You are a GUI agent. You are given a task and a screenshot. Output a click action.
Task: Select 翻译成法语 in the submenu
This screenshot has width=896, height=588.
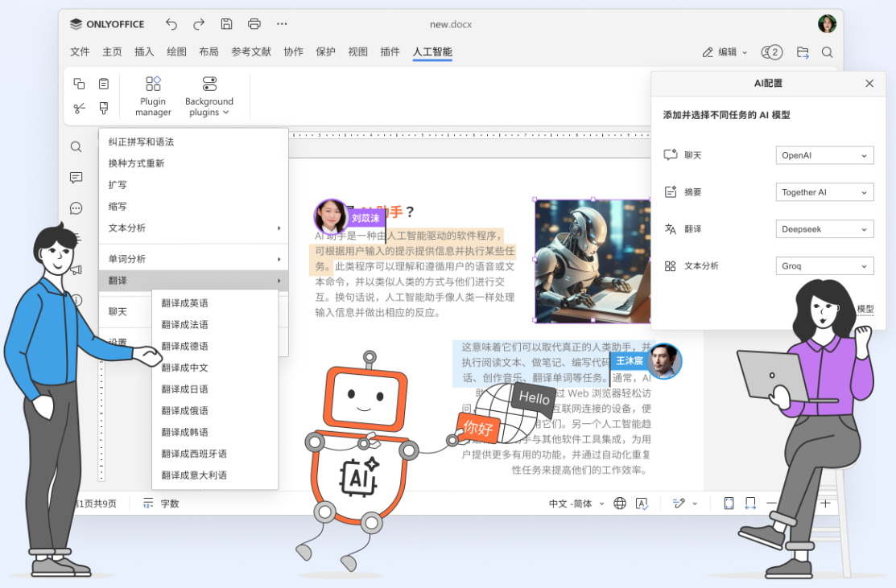[x=215, y=325]
